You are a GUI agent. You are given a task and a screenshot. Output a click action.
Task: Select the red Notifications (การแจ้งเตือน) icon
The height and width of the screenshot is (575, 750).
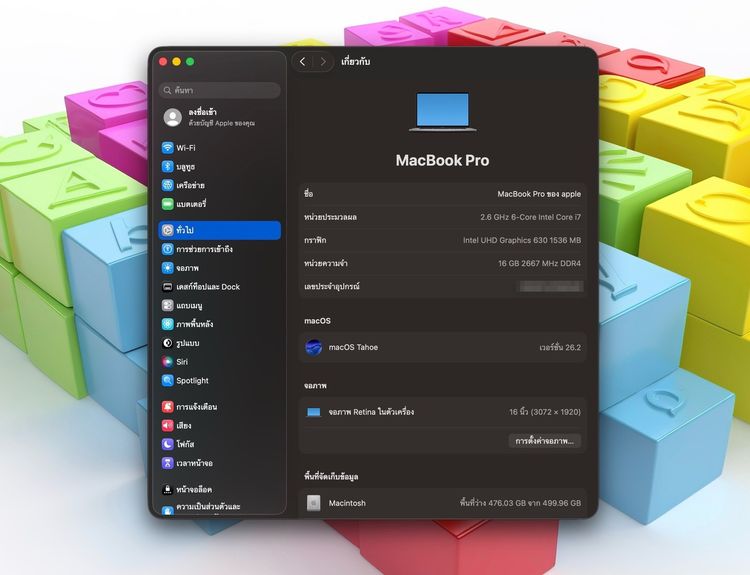tap(168, 407)
